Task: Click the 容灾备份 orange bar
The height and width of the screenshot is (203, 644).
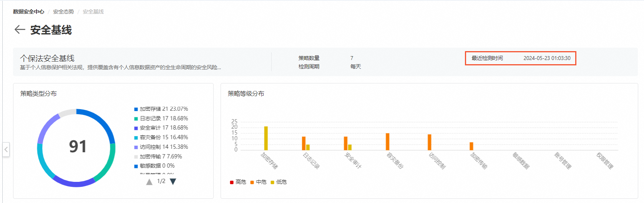Action: click(387, 142)
